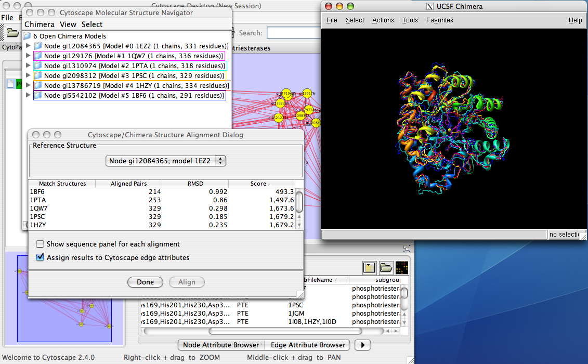
Task: Open Favorites menu in UCSF Chimera
Action: pyautogui.click(x=439, y=20)
